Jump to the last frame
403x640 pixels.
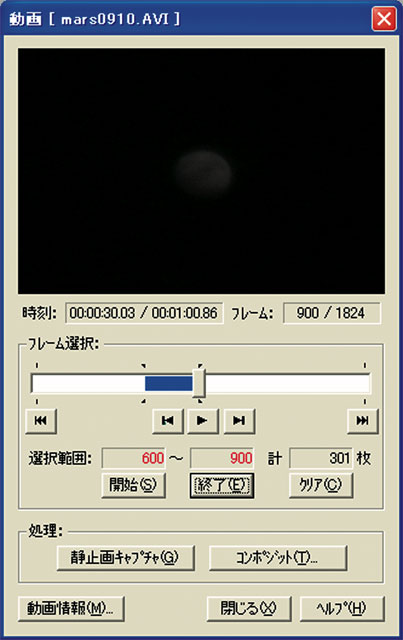[363, 420]
